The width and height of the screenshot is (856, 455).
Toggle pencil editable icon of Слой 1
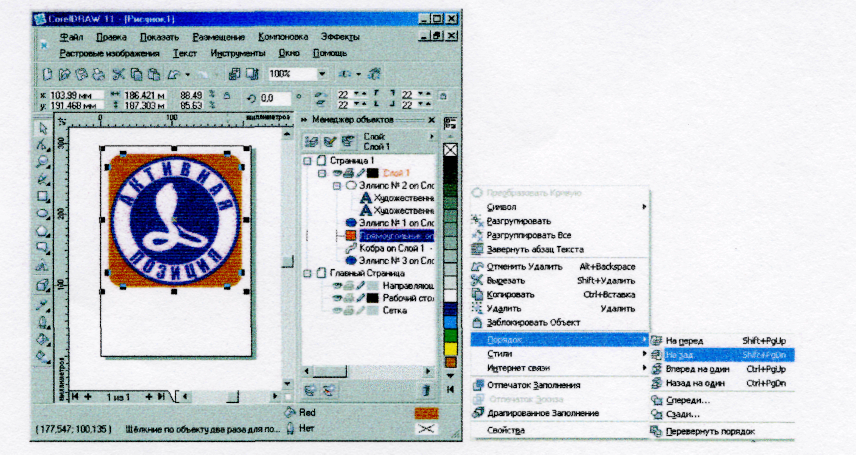tap(359, 173)
